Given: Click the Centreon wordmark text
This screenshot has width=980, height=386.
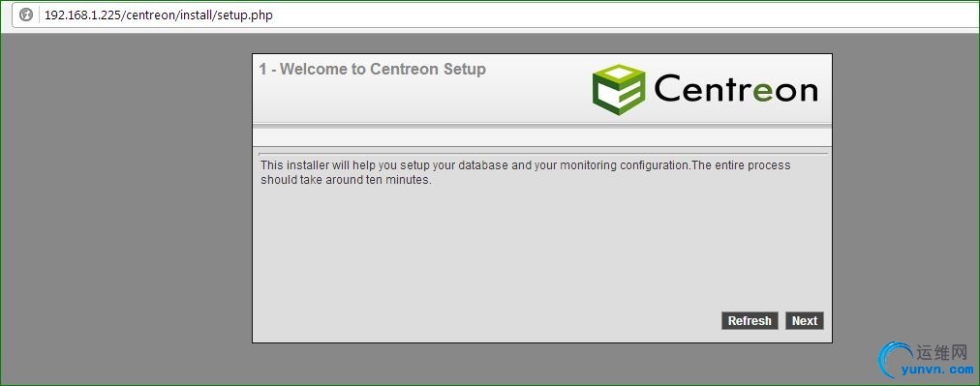Looking at the screenshot, I should pos(736,89).
